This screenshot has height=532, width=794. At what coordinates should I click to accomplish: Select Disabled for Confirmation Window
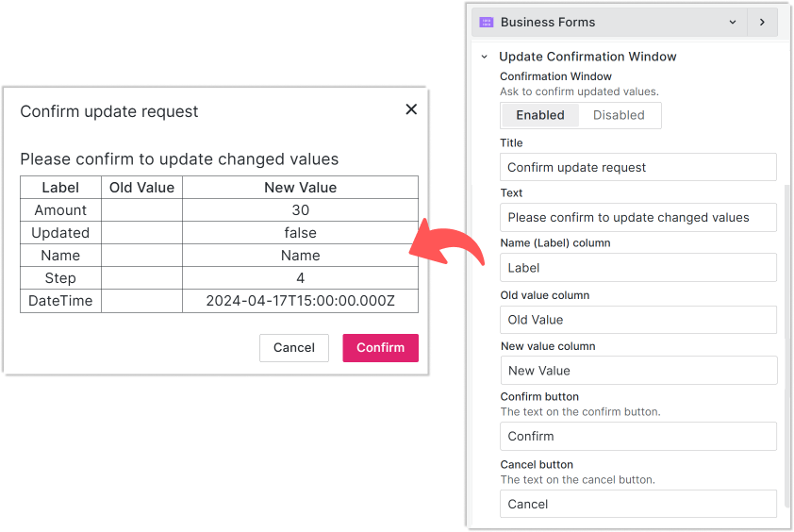click(619, 115)
